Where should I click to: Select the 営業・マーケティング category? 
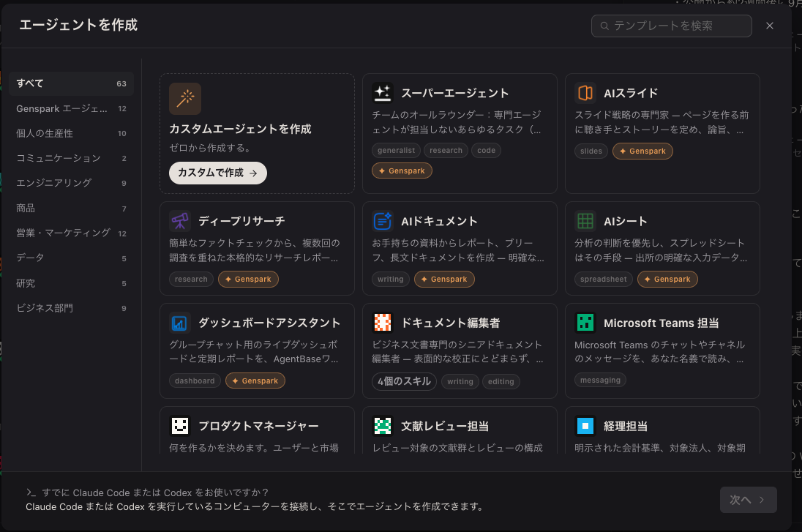pyautogui.click(x=71, y=233)
